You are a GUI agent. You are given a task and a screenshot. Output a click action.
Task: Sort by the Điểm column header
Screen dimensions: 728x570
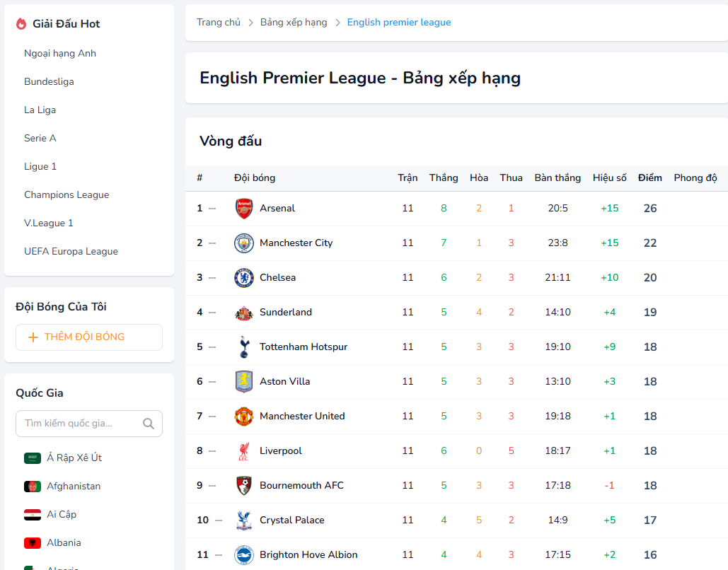[x=650, y=178]
